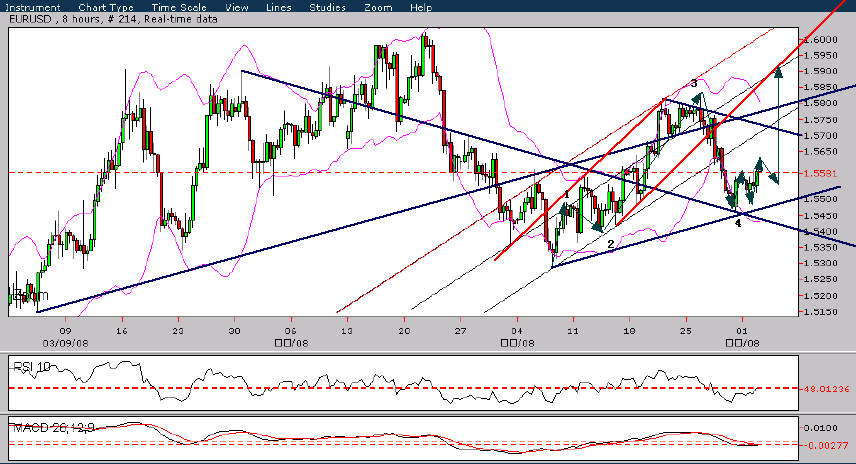Open the Studies menu
This screenshot has height=464, width=856.
[327, 8]
